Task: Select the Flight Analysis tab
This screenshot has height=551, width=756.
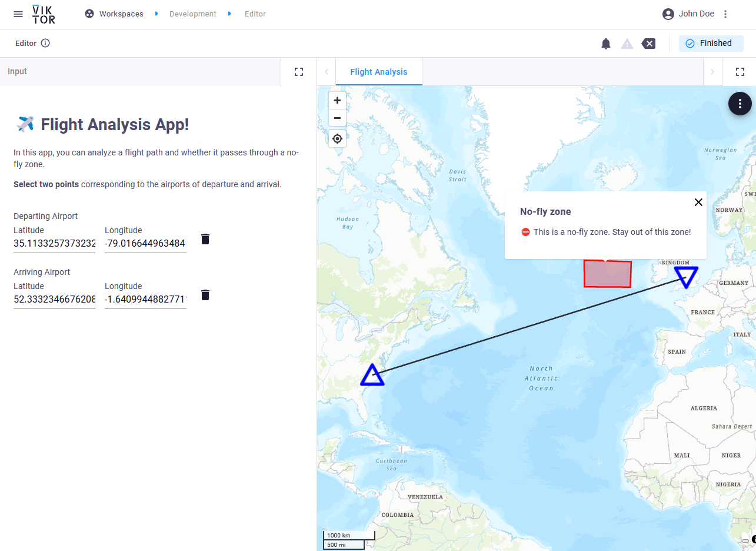Action: [x=378, y=72]
